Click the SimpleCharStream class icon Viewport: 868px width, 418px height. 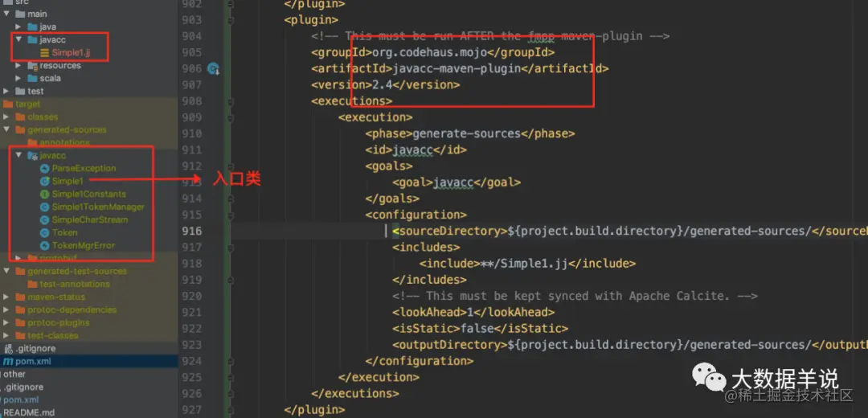click(x=45, y=219)
